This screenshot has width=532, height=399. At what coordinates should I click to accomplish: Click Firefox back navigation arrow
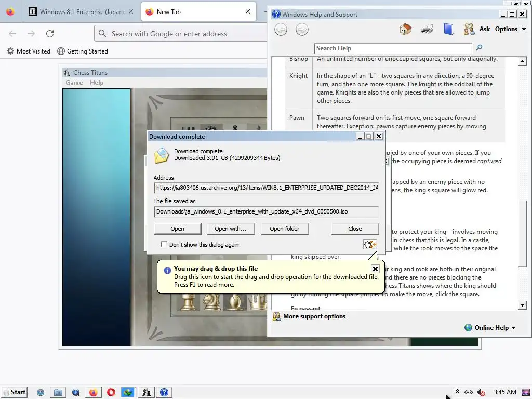pos(12,34)
